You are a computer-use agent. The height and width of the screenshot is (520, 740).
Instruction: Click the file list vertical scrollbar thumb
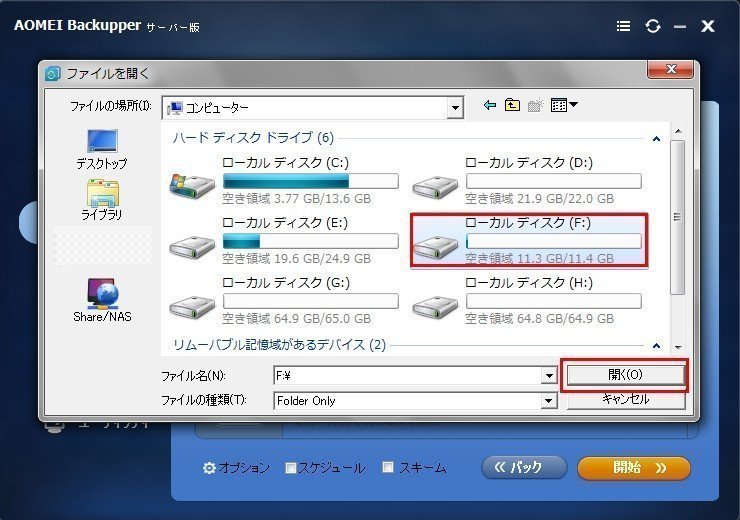coord(678,217)
